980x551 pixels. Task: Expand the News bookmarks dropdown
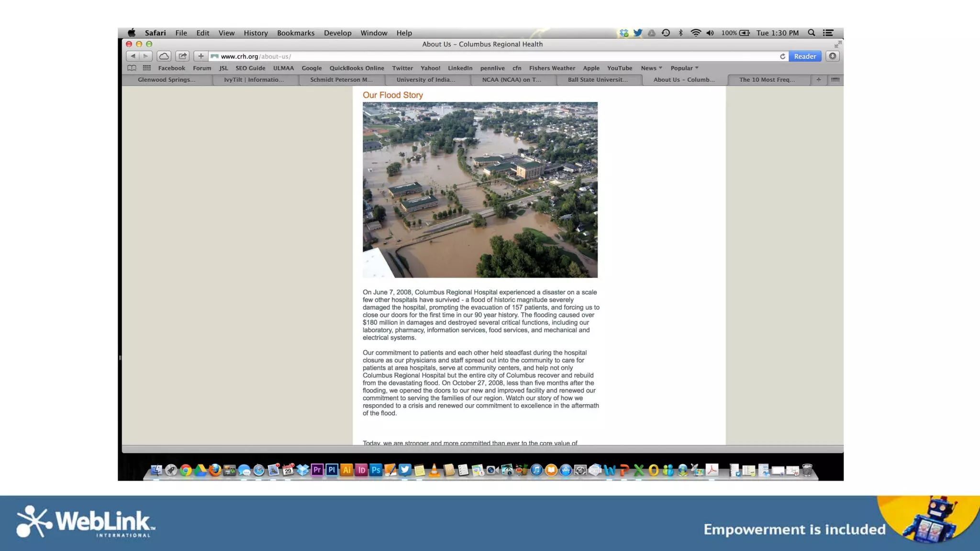tap(651, 68)
